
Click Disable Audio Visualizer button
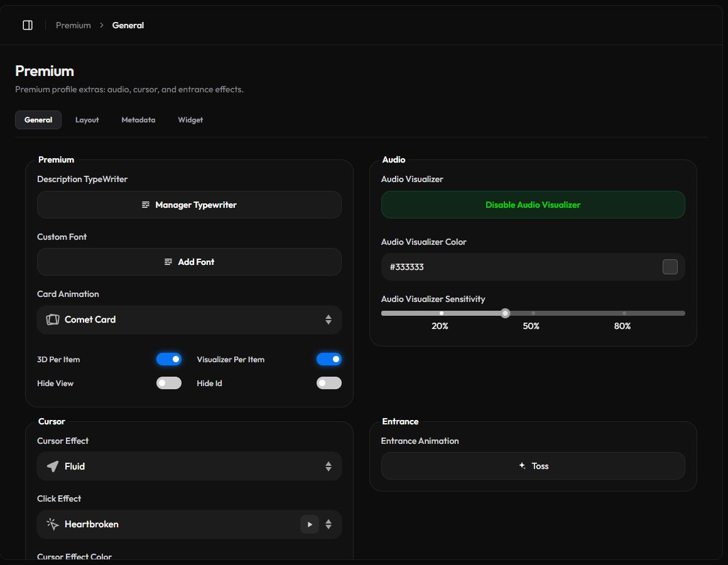(x=533, y=205)
